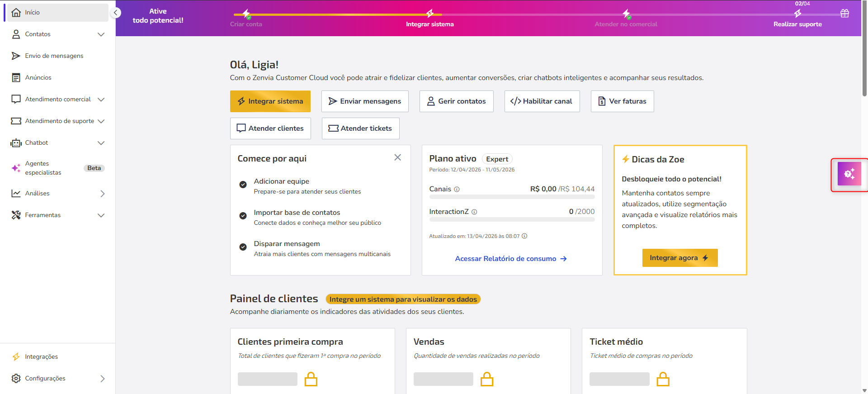Screen dimensions: 868x394
Task: Click the info icon beside Atualizado em
Action: pos(524,236)
